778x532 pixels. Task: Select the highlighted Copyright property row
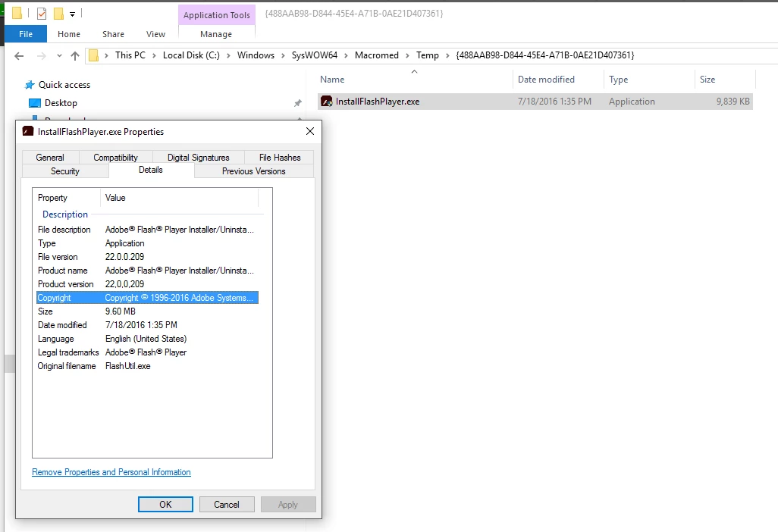[x=147, y=298]
